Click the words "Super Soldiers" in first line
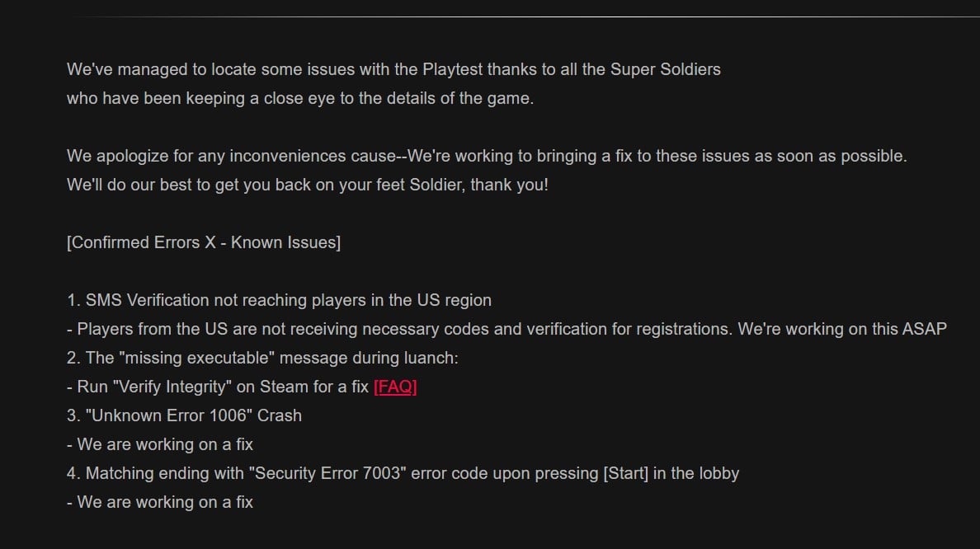980x549 pixels. click(665, 69)
